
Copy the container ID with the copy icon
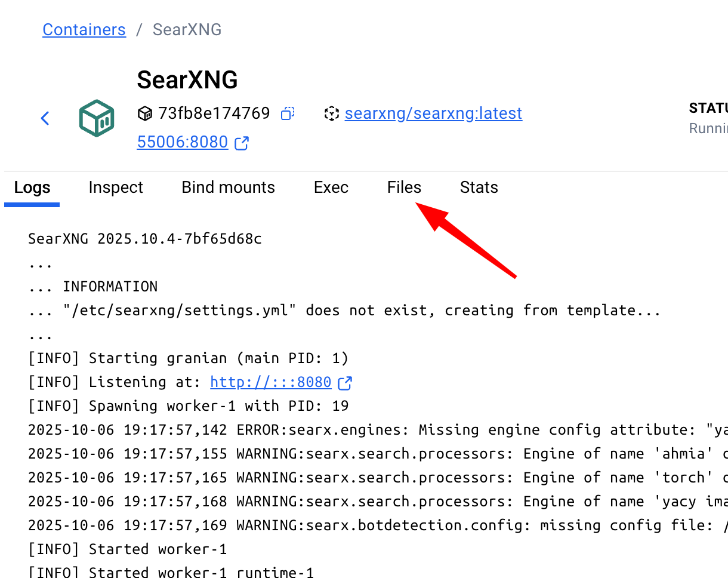pos(288,113)
